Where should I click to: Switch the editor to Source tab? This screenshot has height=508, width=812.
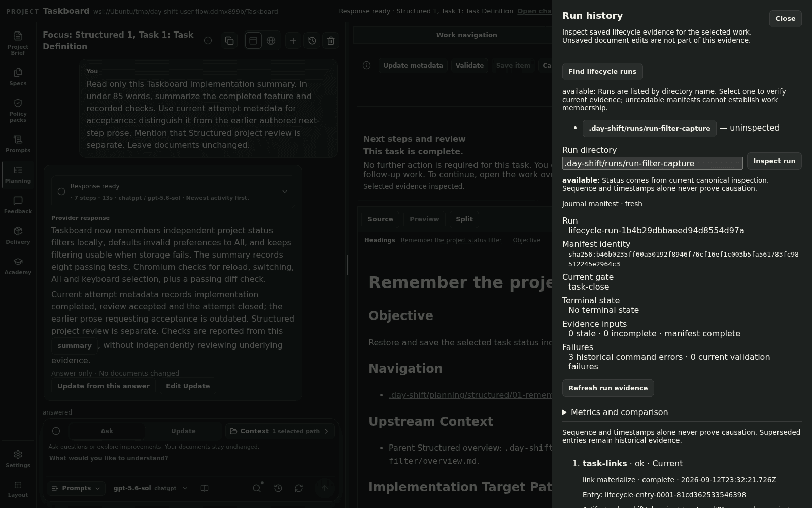pyautogui.click(x=380, y=219)
